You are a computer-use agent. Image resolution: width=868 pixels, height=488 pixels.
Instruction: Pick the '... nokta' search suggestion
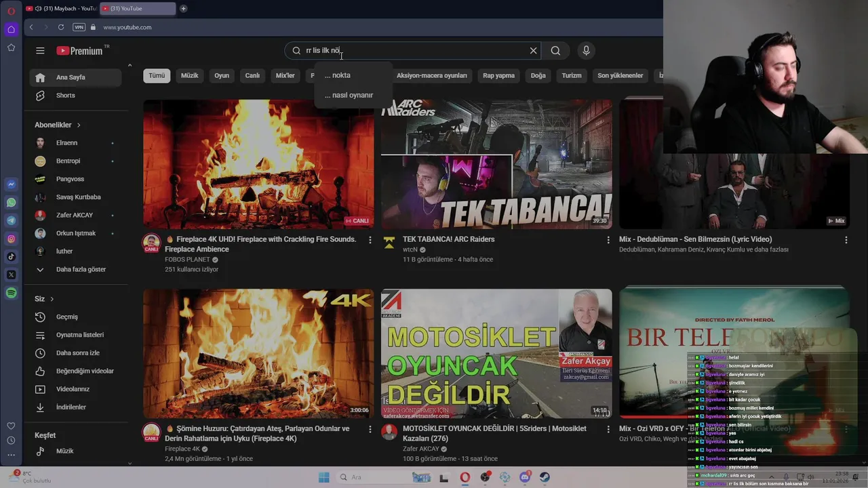(353, 75)
